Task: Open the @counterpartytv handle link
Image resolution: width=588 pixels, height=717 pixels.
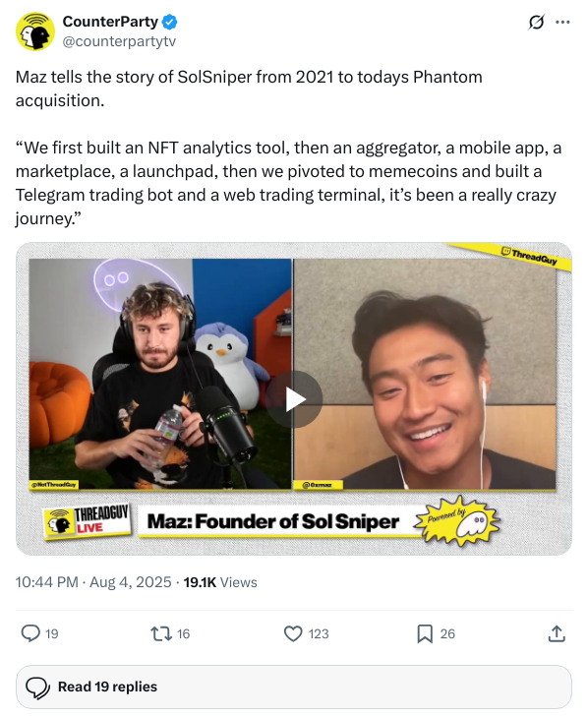Action: point(119,41)
